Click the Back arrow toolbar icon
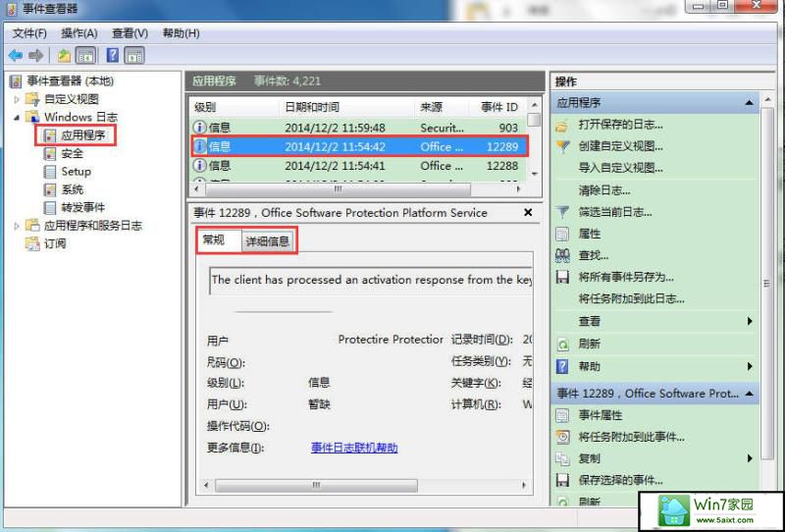Screen dimensions: 785x532 coord(16,55)
